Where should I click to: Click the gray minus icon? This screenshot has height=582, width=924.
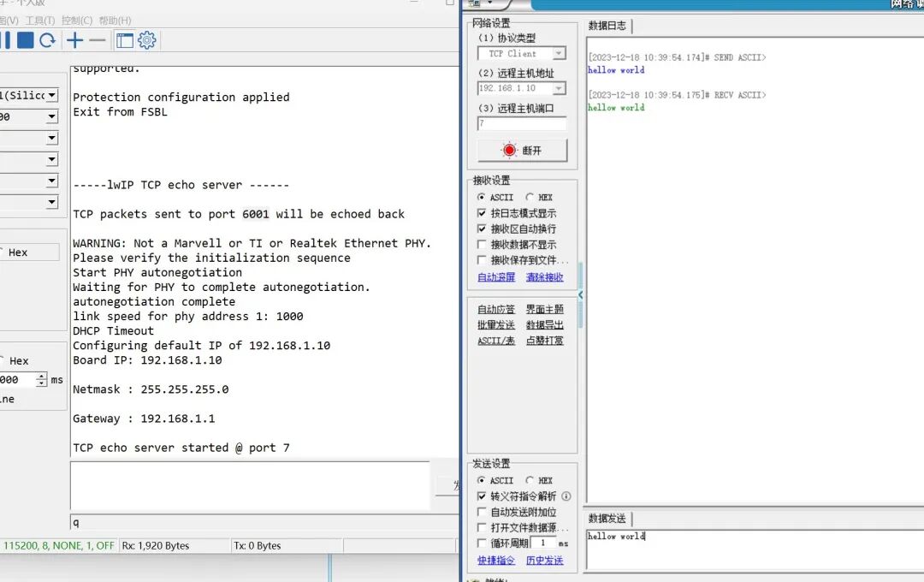98,40
